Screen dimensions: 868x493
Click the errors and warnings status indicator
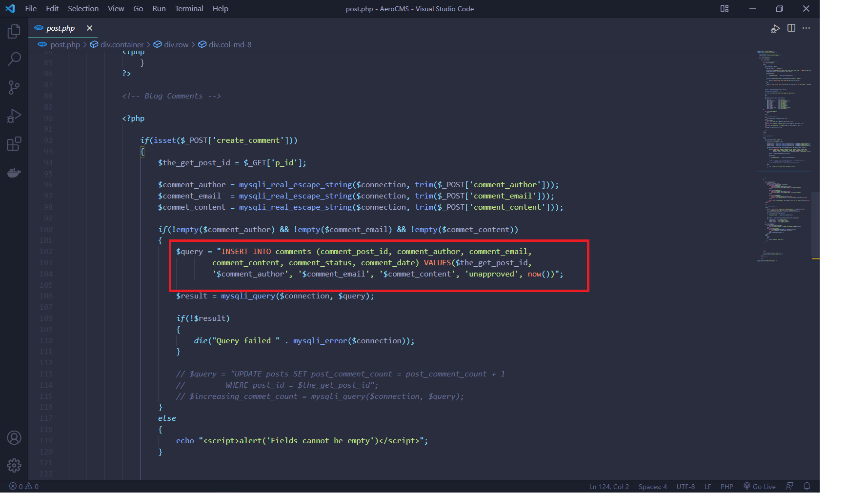(24, 487)
